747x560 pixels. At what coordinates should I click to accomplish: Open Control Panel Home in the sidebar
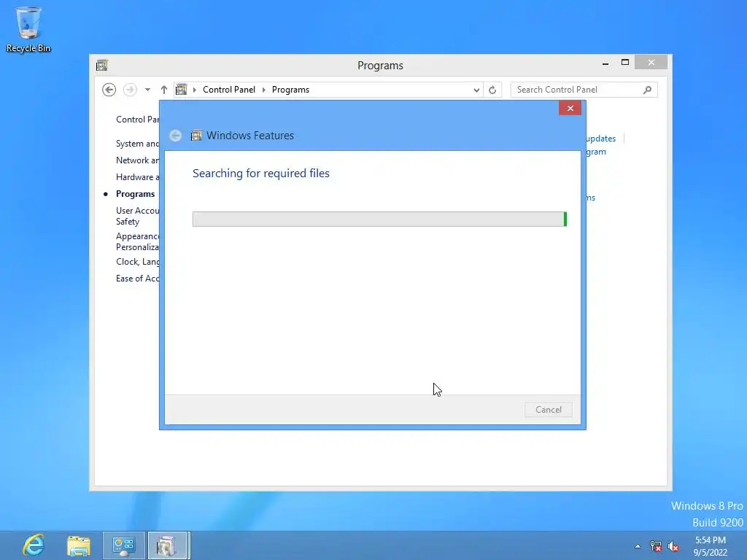coord(137,120)
